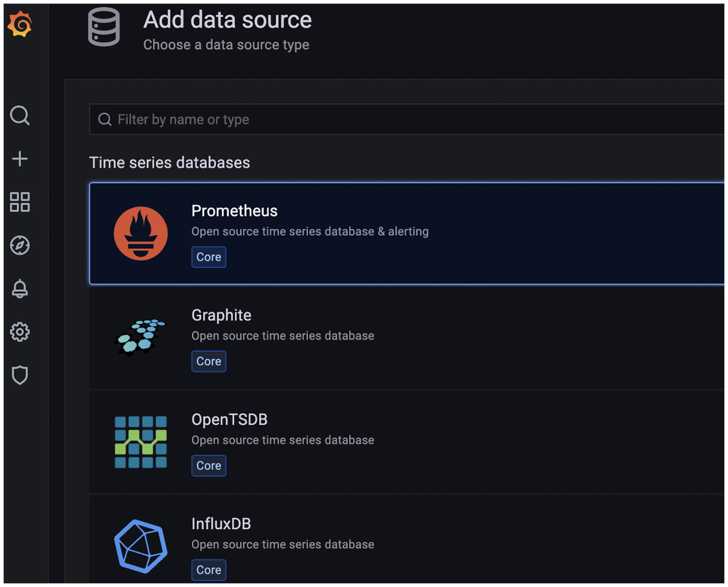This screenshot has height=587, width=728.
Task: Open the Dashboards grid icon
Action: (x=20, y=201)
